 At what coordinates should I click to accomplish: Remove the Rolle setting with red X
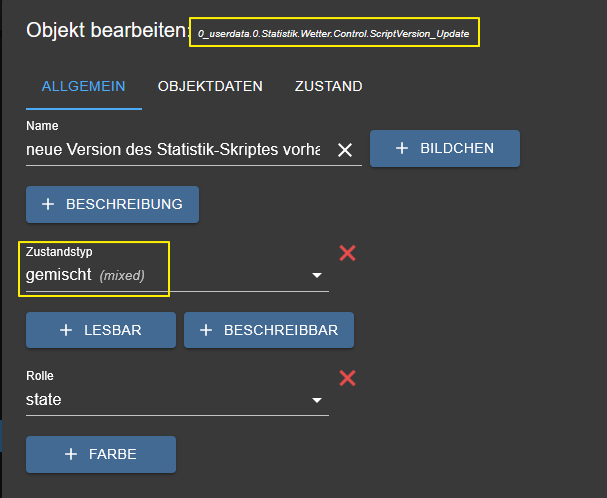tap(347, 378)
